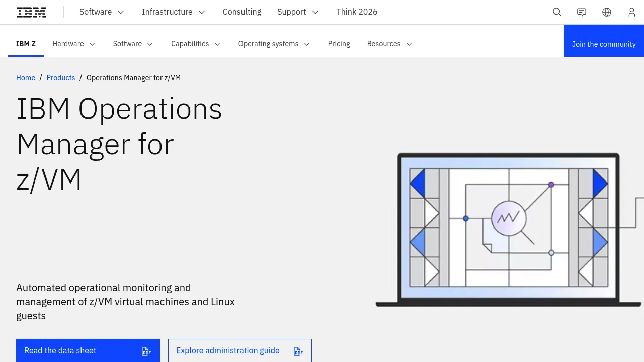Click Read the data sheet button

point(88,350)
